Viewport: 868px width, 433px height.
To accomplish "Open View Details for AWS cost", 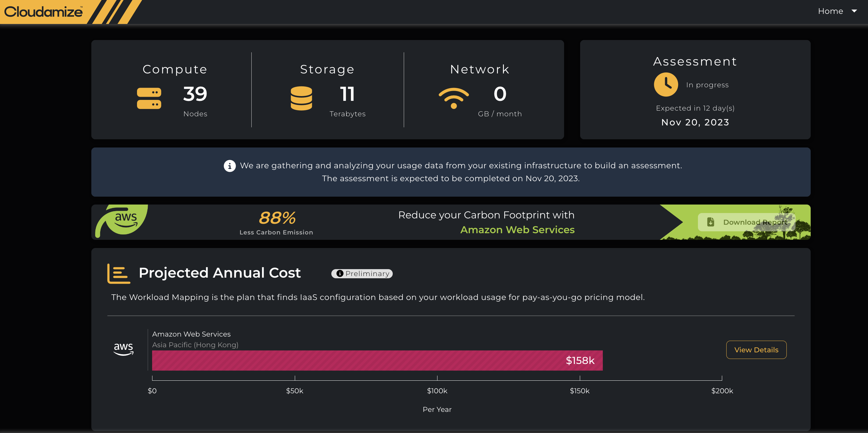I will [x=756, y=350].
